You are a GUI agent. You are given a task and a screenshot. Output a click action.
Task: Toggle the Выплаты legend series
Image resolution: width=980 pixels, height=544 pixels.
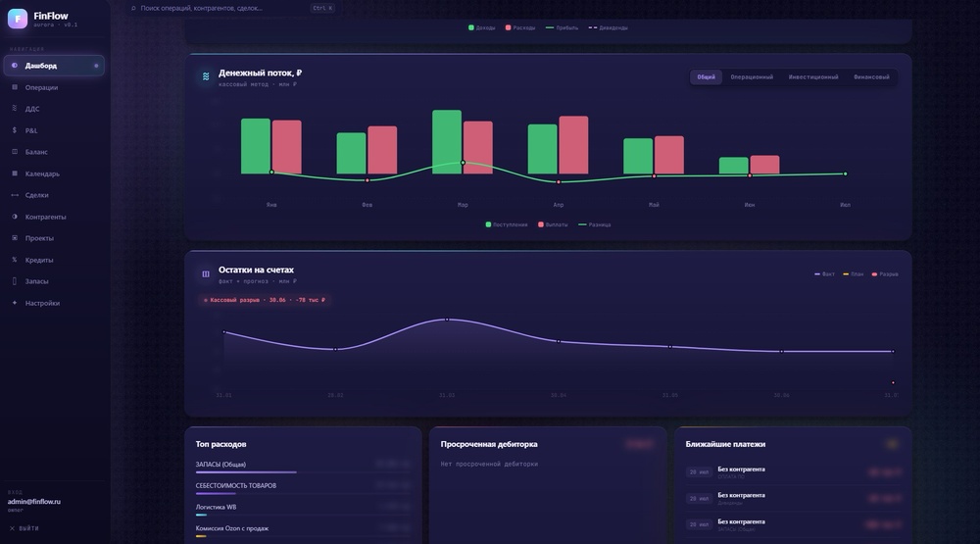point(553,224)
